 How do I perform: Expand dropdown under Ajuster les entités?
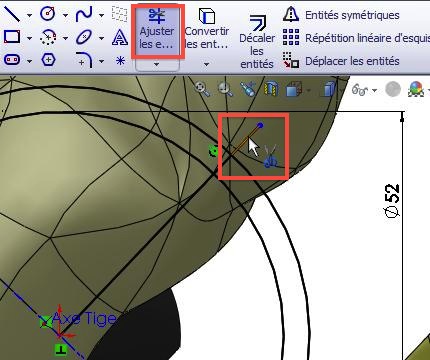pos(157,64)
